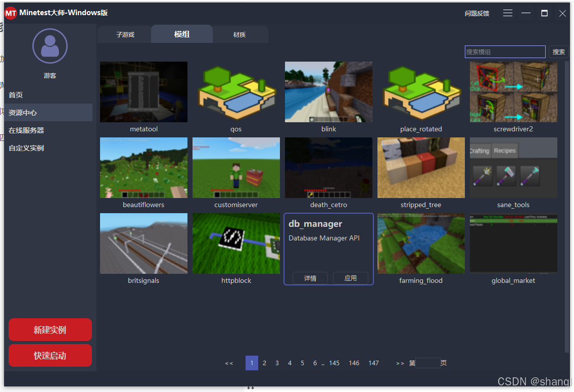Jump to last page 147
This screenshot has height=392, width=574.
point(374,363)
